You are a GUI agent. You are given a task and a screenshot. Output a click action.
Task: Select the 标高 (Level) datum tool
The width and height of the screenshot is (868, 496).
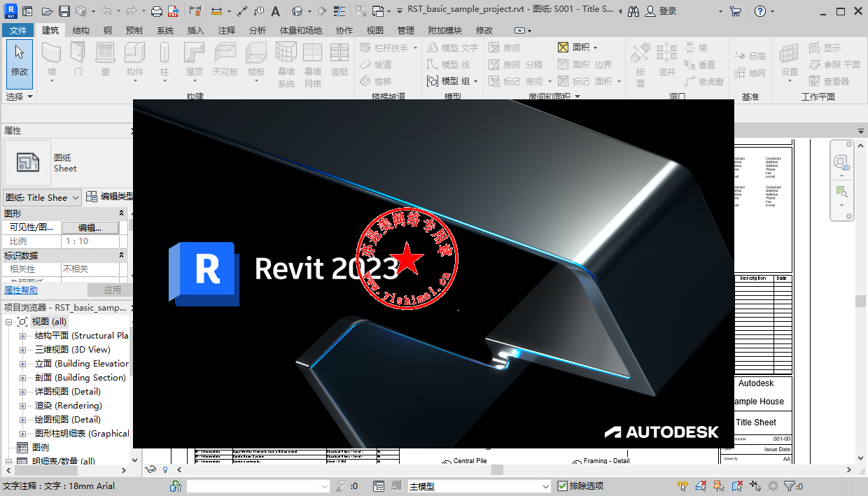[x=750, y=56]
